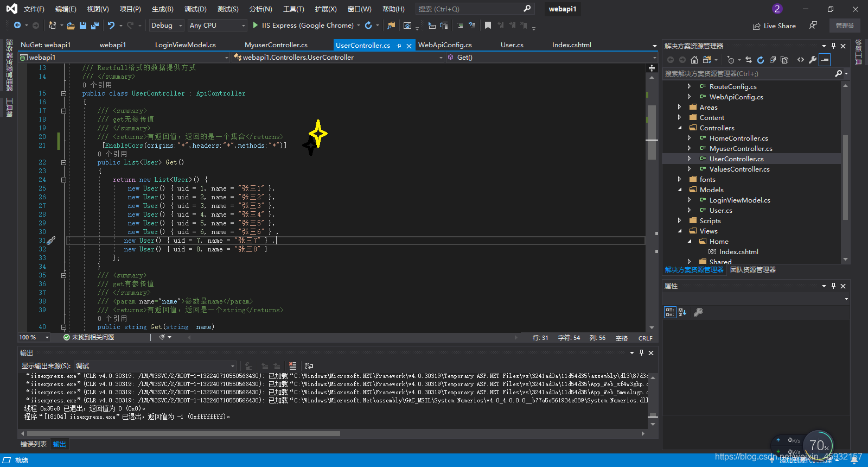
Task: Click the Solution Explorer search field
Action: (x=749, y=73)
